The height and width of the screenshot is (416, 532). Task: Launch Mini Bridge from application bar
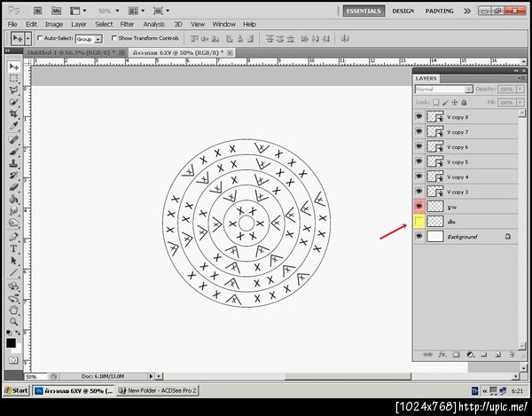click(57, 11)
